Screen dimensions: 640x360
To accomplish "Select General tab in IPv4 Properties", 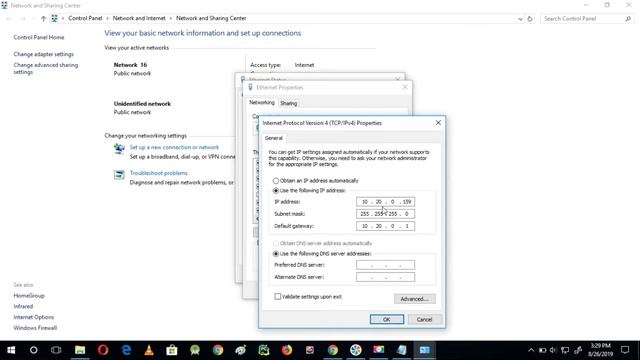I will 273,138.
